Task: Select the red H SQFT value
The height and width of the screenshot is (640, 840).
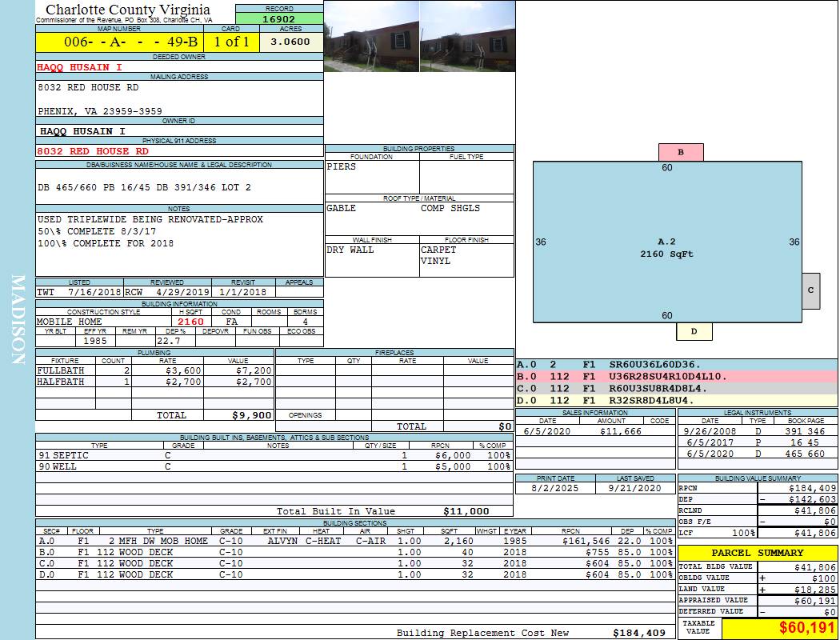Action: (190, 322)
